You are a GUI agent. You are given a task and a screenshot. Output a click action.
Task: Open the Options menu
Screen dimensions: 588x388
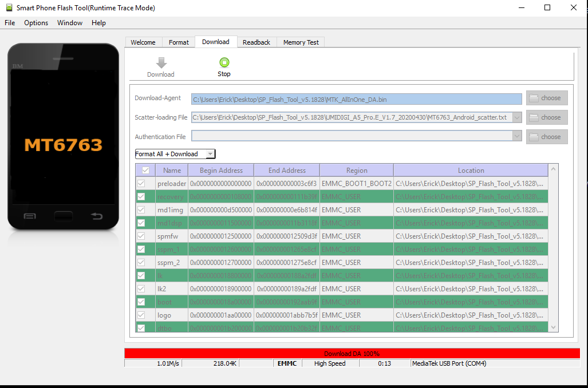coord(36,23)
